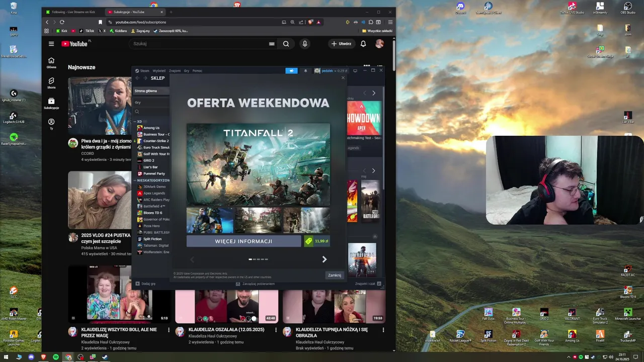Open FiveM desktop shortcut
The image size is (644, 362).
click(x=600, y=336)
